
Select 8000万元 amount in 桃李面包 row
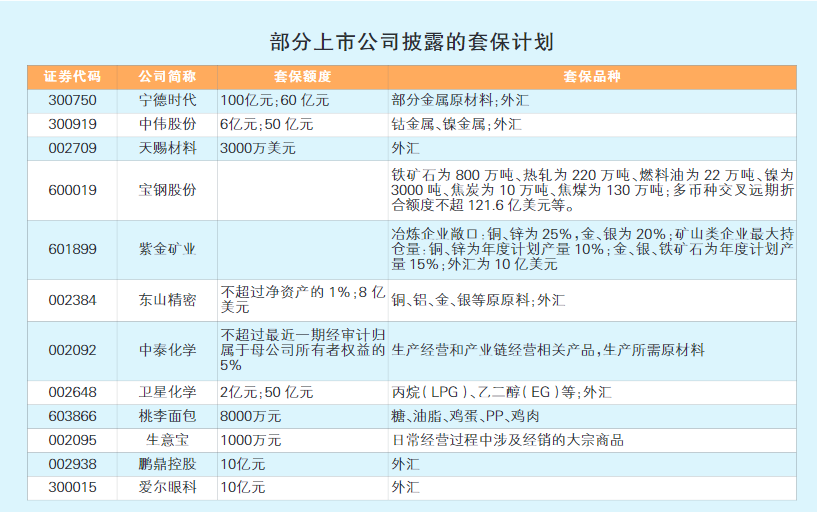coord(250,416)
